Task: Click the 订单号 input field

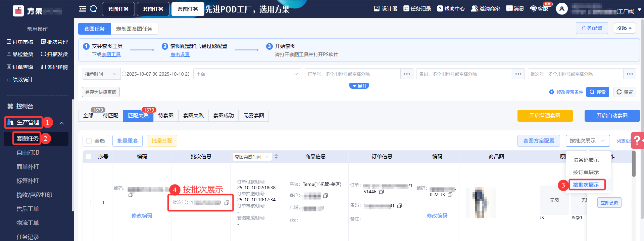Action: coord(352,74)
